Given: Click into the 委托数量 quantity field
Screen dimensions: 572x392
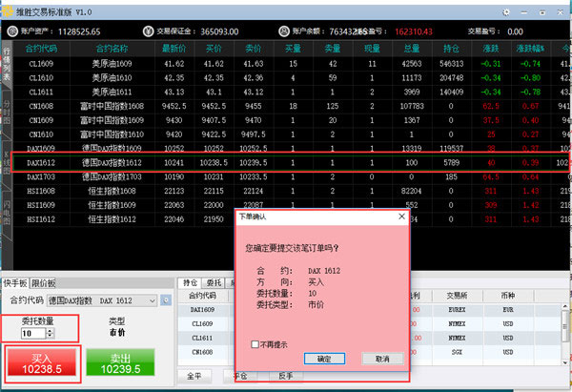Looking at the screenshot, I should pyautogui.click(x=33, y=333).
